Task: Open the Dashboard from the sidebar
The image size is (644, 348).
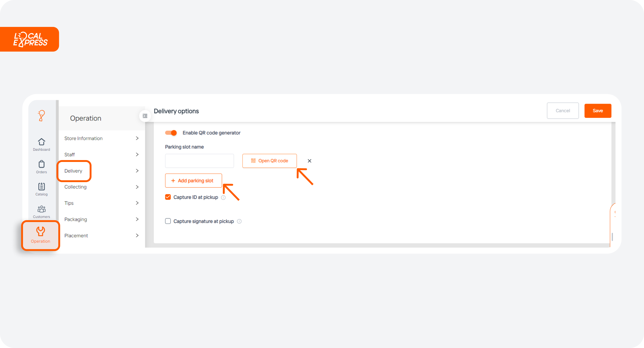Action: [41, 144]
